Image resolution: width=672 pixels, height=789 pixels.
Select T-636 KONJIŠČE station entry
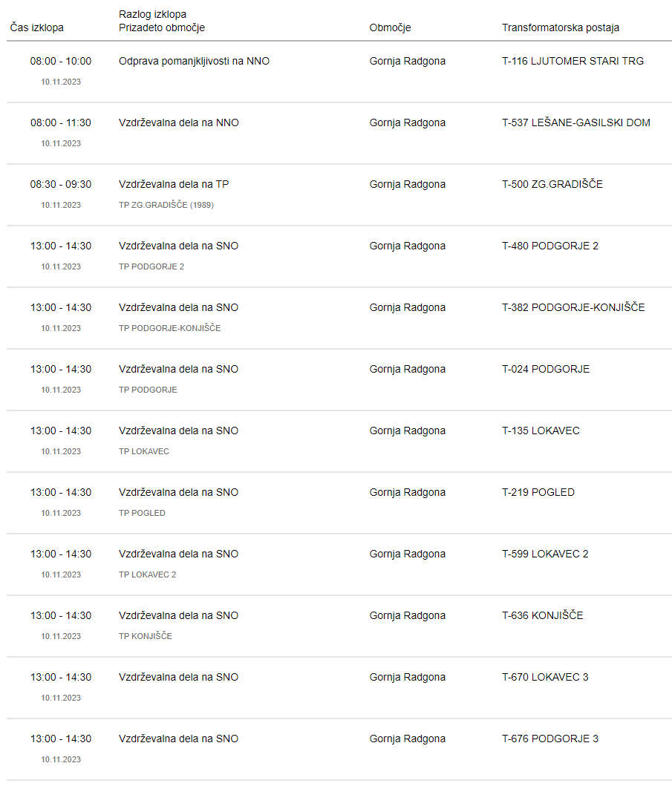click(x=543, y=615)
